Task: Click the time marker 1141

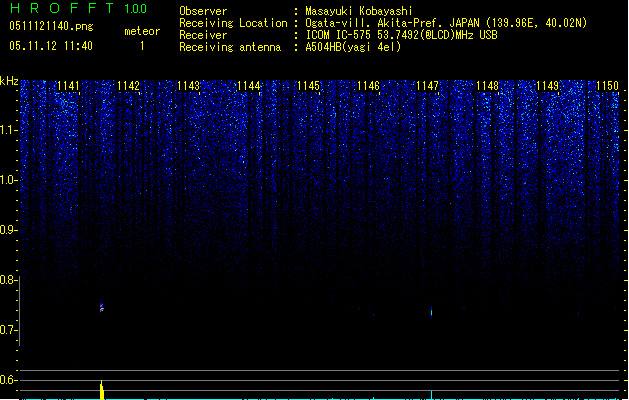Action: point(68,86)
